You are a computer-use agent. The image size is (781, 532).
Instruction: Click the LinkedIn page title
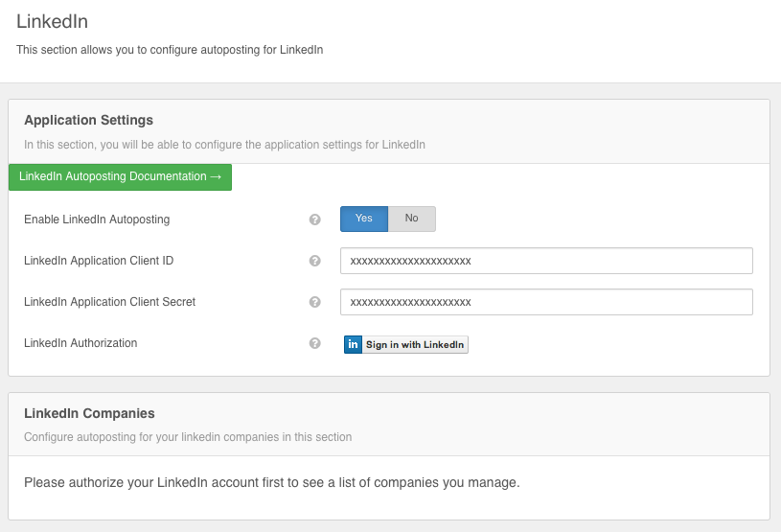click(53, 21)
